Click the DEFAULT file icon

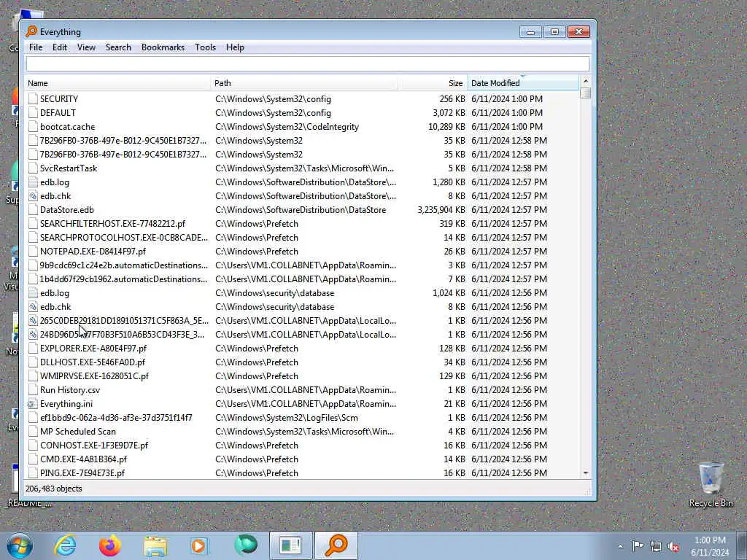pos(33,112)
